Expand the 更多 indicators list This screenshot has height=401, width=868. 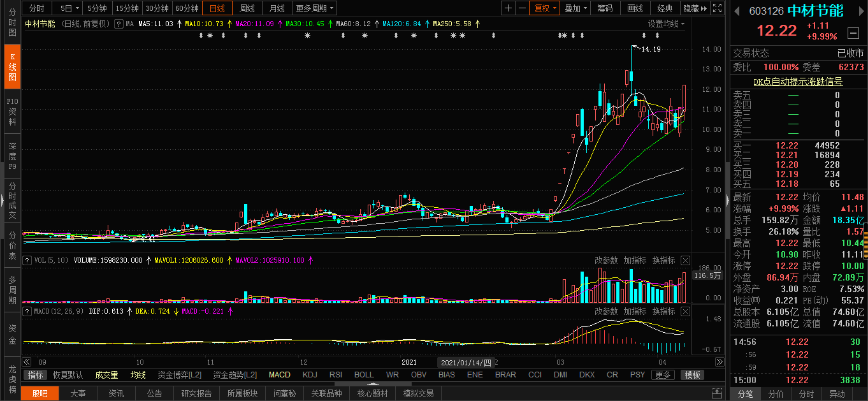tap(663, 375)
